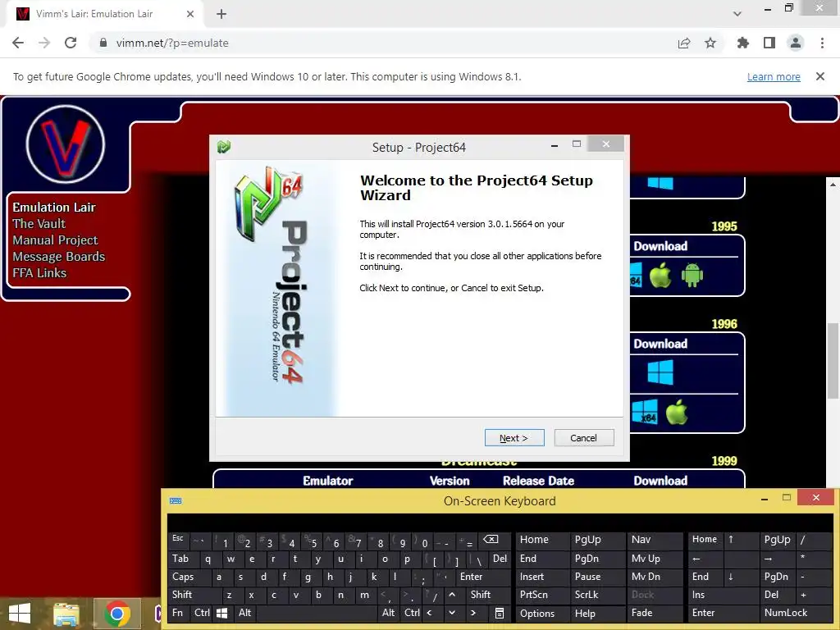Tap up arrow key beside right Shift

(x=452, y=595)
